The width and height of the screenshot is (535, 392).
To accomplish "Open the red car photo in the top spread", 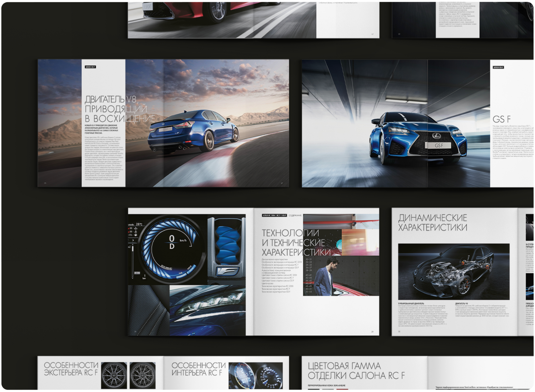I will (x=222, y=20).
